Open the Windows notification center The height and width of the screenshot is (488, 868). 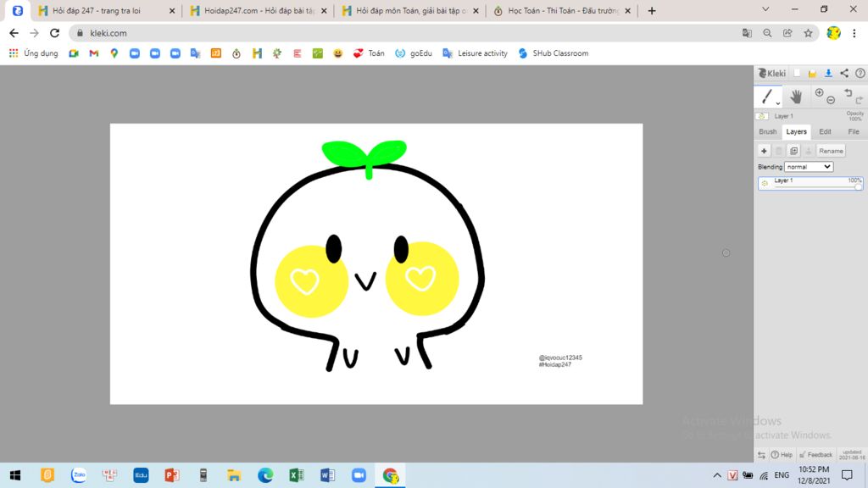[847, 475]
